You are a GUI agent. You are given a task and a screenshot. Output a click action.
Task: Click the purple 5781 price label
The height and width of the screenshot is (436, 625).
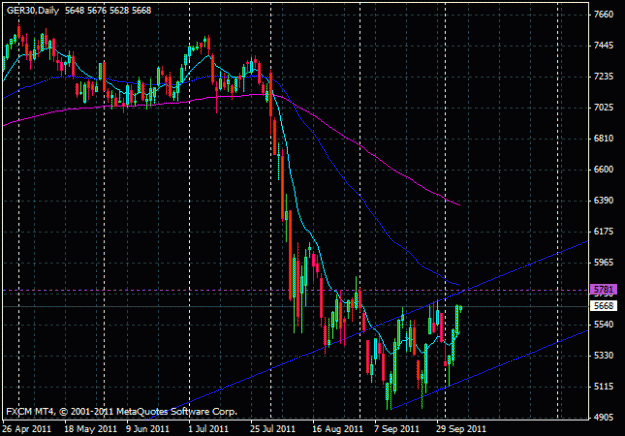click(x=603, y=289)
